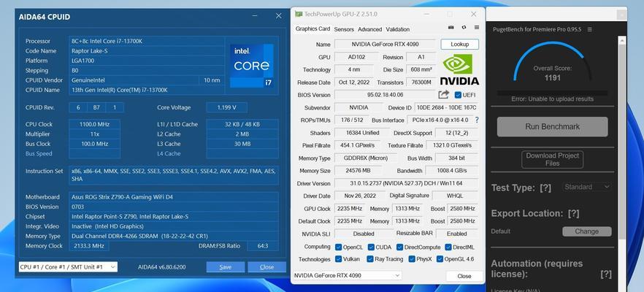Switch to the Sensors tab
644x292 pixels.
click(x=344, y=29)
